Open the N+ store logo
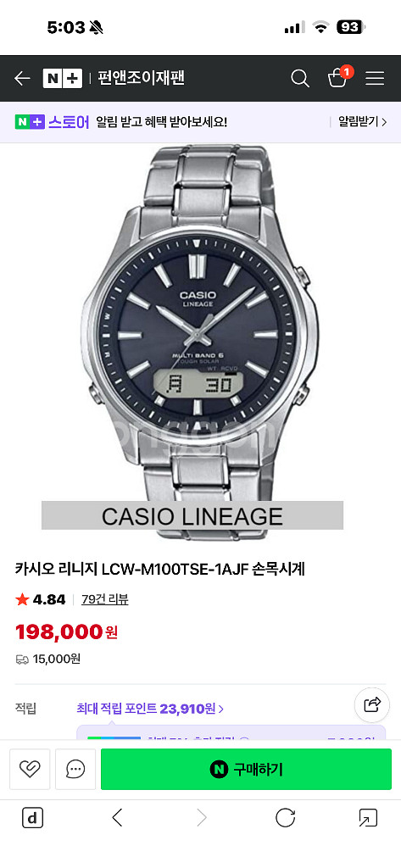Viewport: 401px width, 868px height. coord(63,78)
